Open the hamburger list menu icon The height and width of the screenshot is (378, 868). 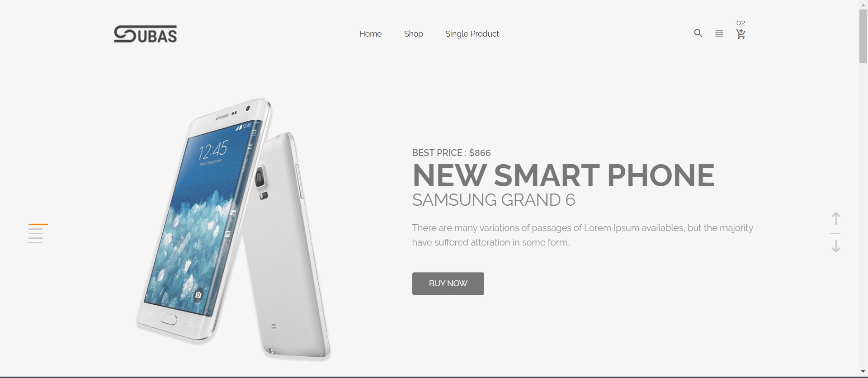tap(719, 33)
